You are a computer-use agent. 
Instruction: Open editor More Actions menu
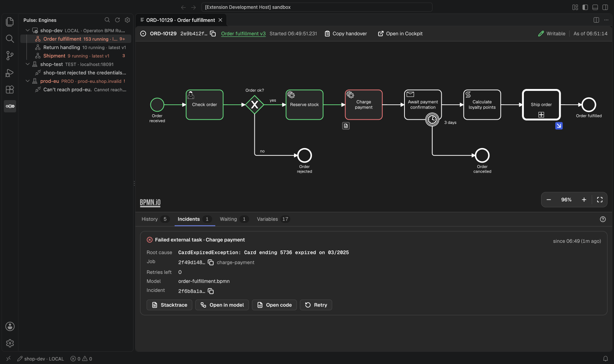(606, 20)
